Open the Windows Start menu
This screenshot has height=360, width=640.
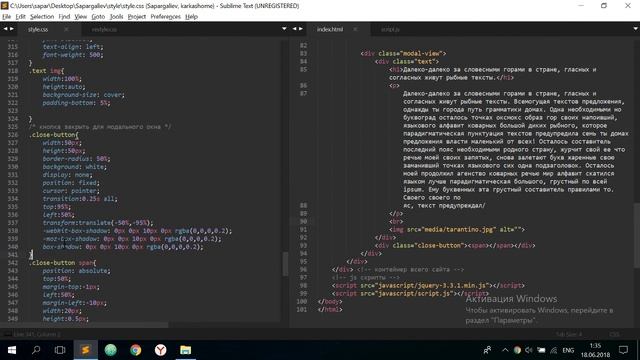pyautogui.click(x=11, y=350)
